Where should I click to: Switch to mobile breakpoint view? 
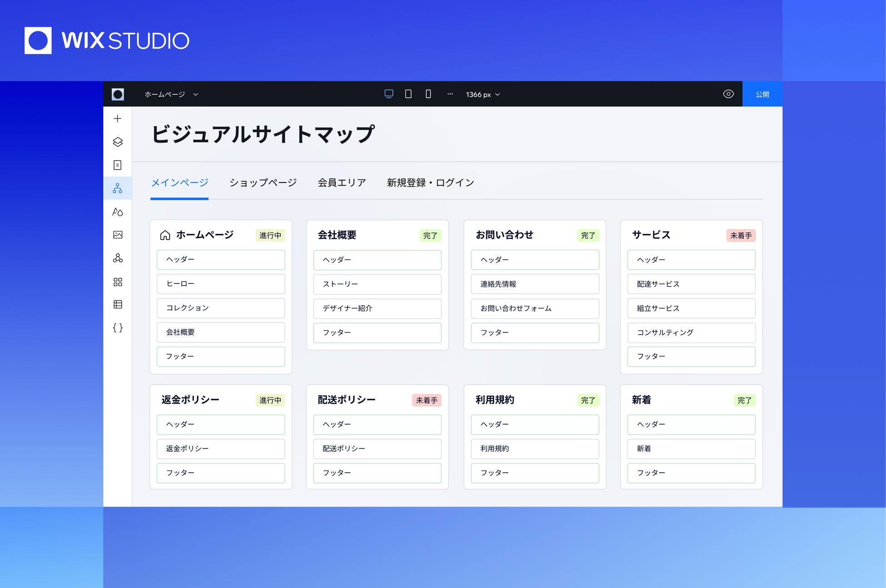428,94
